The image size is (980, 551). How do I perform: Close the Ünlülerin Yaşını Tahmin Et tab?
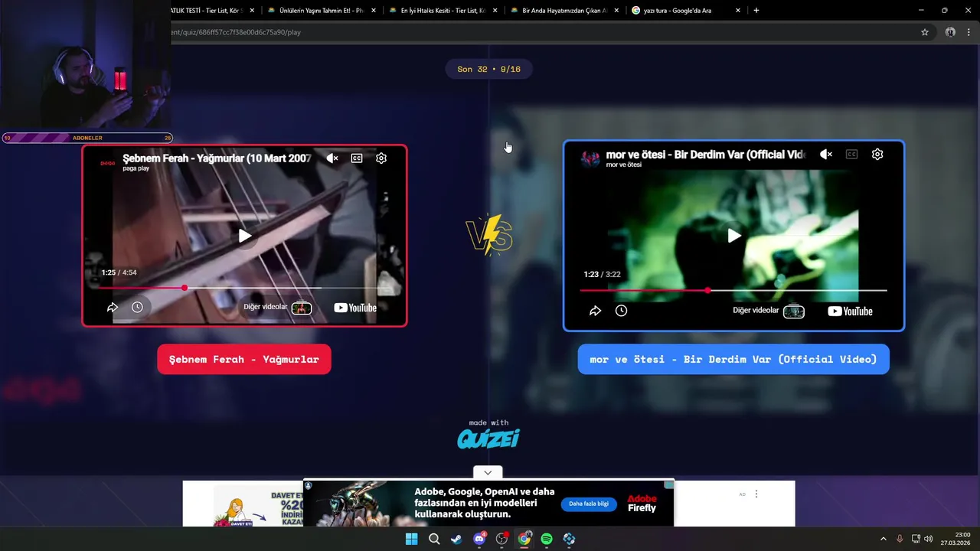374,11
